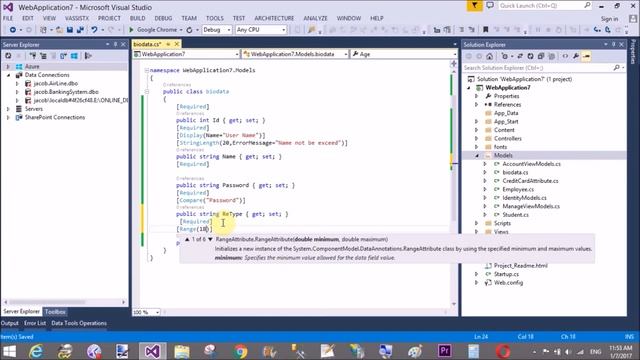The image size is (640, 360).
Task: Click View Code icon in Solution Explorer
Action: [565, 56]
